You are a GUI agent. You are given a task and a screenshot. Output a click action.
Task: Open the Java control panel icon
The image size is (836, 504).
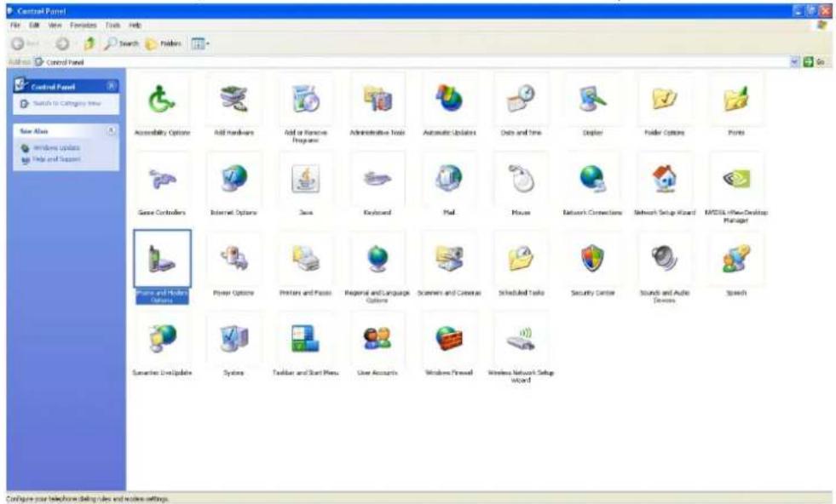(305, 180)
